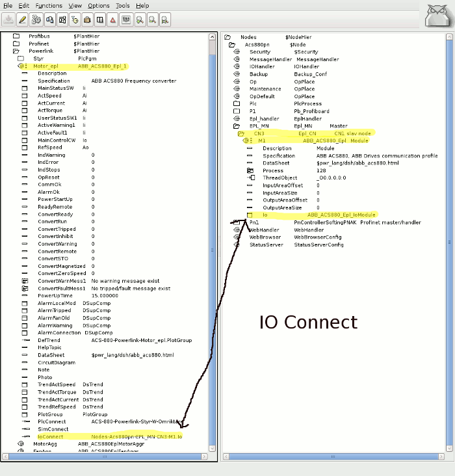
Task: Click the Motor_epl object icon
Action: pos(21,66)
